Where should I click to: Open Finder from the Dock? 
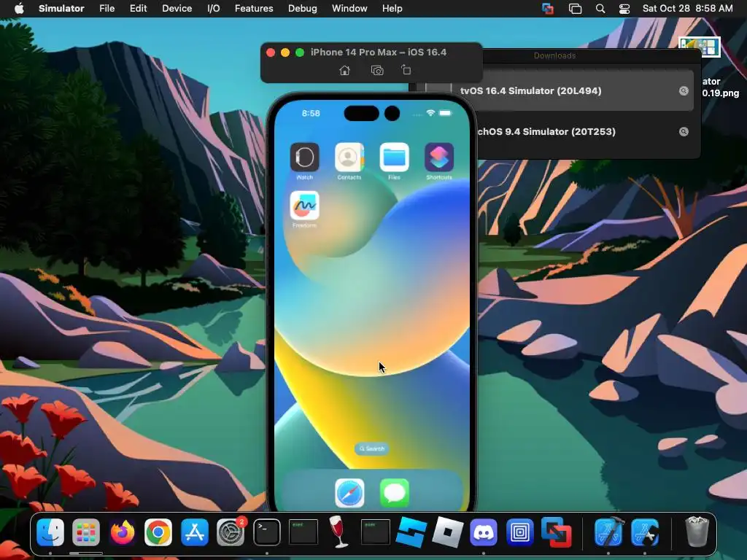(50, 532)
